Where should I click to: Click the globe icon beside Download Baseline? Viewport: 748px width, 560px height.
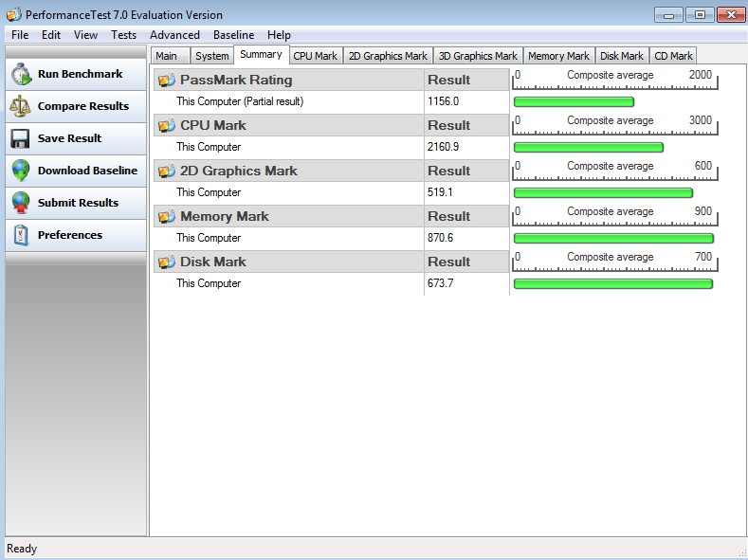(x=21, y=171)
